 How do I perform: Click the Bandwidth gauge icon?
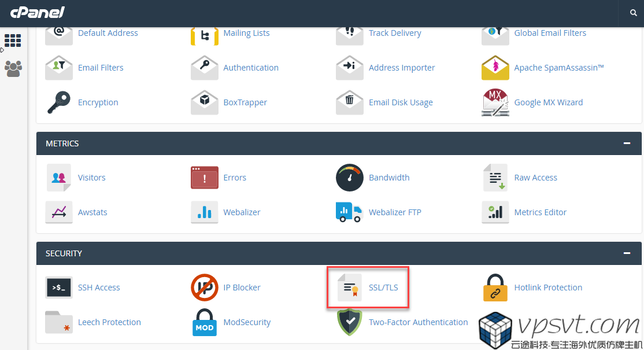tap(349, 178)
